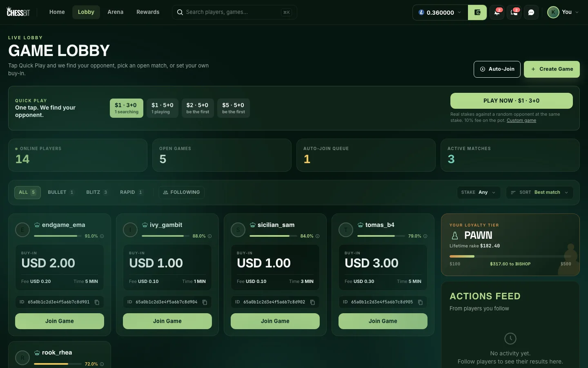The width and height of the screenshot is (588, 368).
Task: Select the $5 · 5+0 quick play option
Action: (x=234, y=108)
